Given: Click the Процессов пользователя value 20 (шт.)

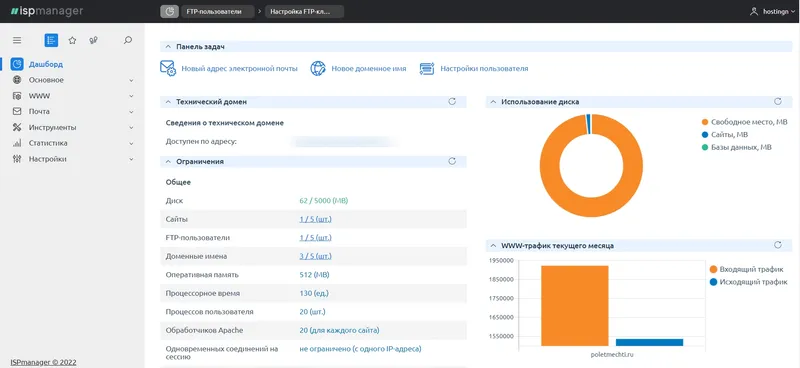Looking at the screenshot, I should coord(312,311).
